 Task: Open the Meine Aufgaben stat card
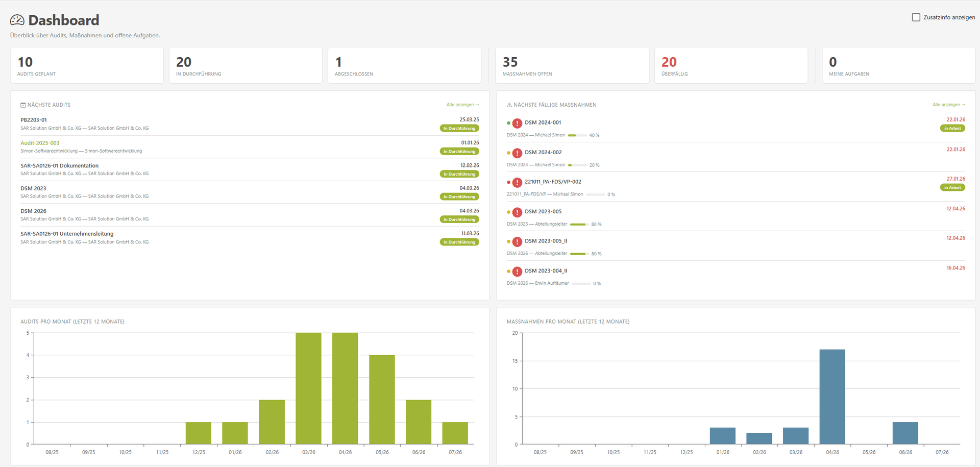point(898,65)
